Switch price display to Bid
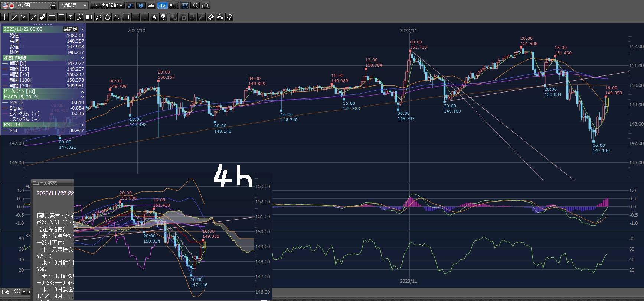 click(162, 6)
